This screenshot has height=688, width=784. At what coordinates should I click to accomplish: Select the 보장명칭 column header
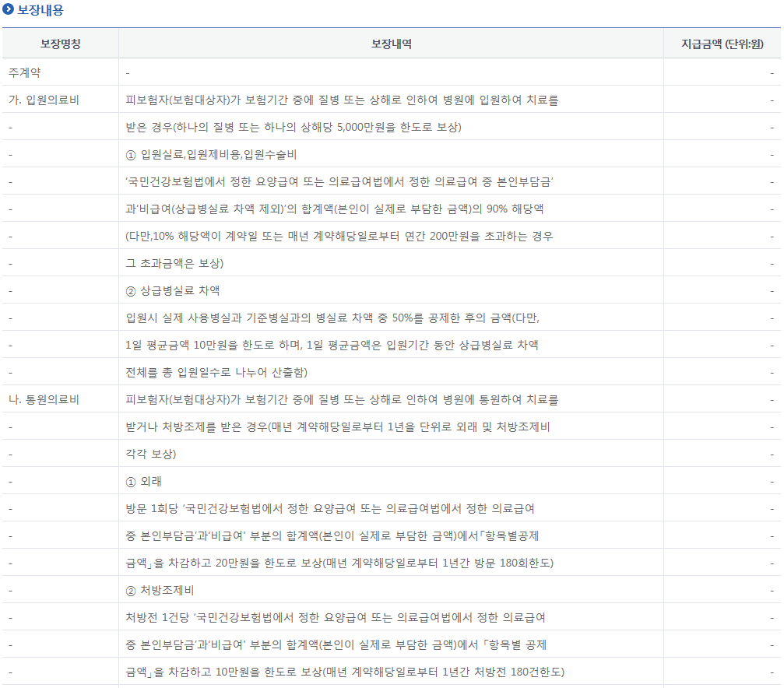[x=61, y=44]
